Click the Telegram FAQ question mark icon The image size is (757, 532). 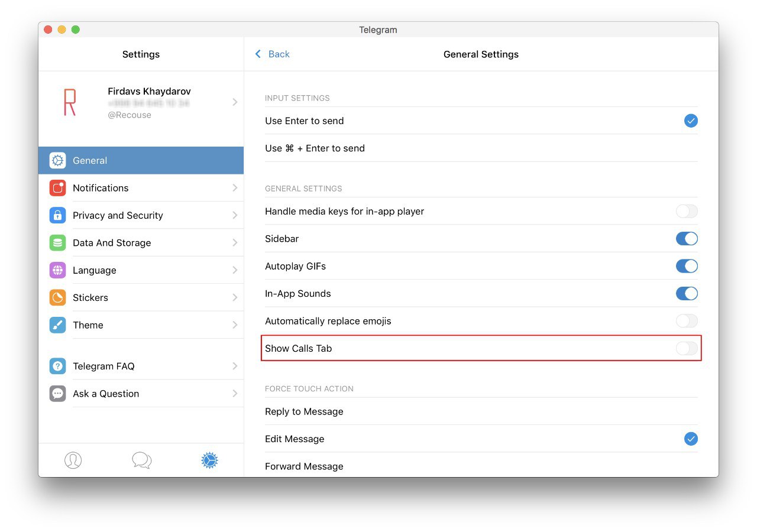(x=57, y=366)
